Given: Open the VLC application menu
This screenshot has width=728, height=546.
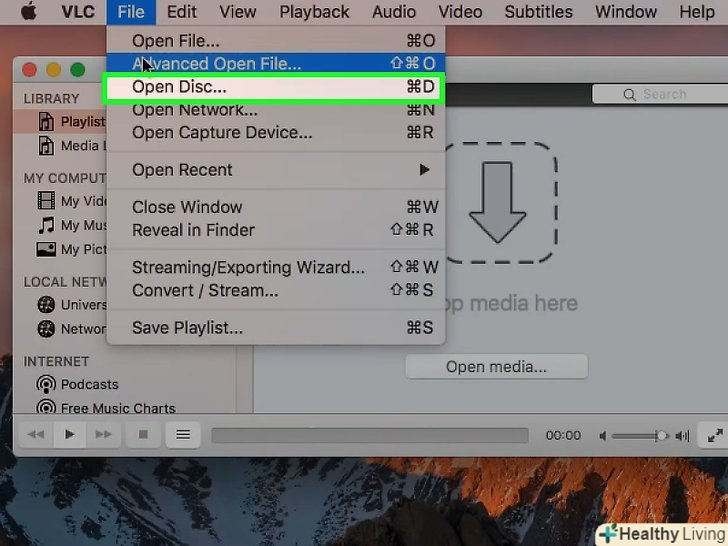Looking at the screenshot, I should (x=78, y=12).
